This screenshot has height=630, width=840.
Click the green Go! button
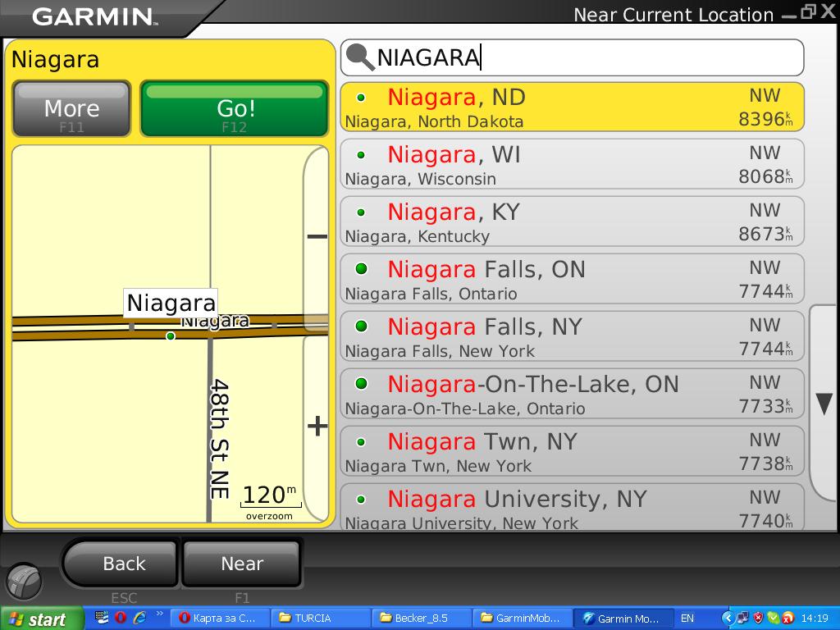pyautogui.click(x=234, y=109)
